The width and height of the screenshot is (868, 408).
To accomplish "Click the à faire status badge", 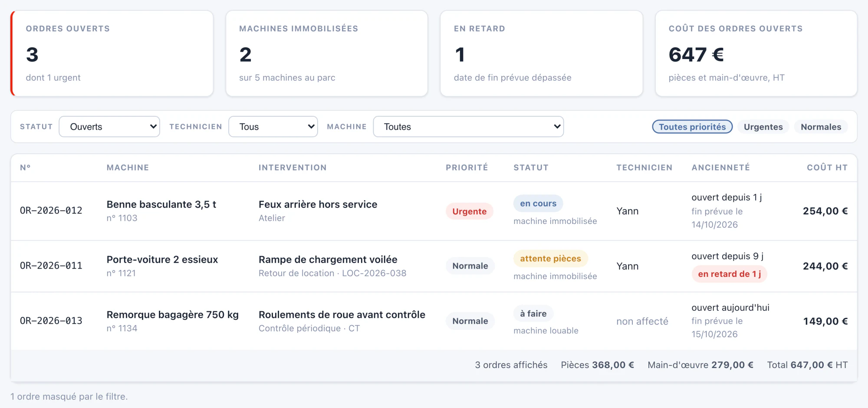I will point(533,314).
